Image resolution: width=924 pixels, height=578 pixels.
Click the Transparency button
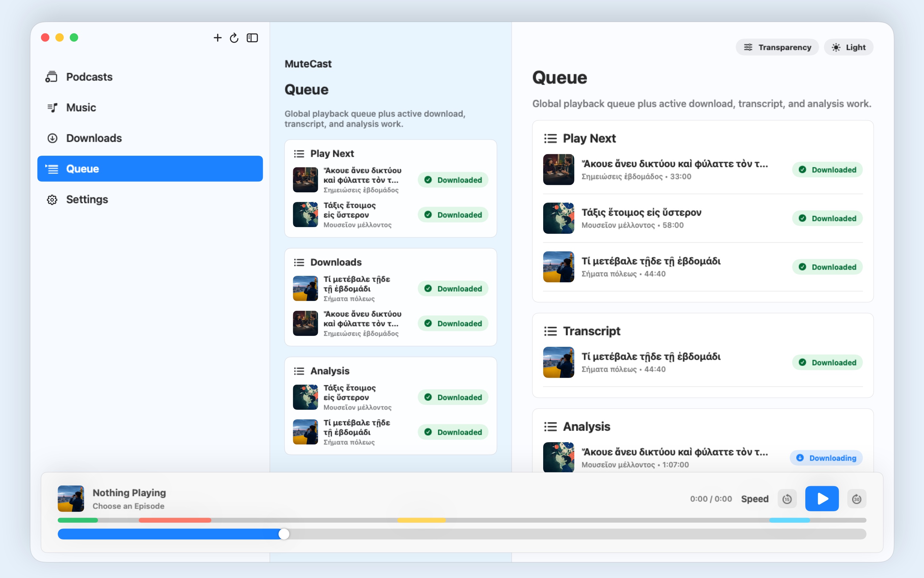click(x=777, y=47)
